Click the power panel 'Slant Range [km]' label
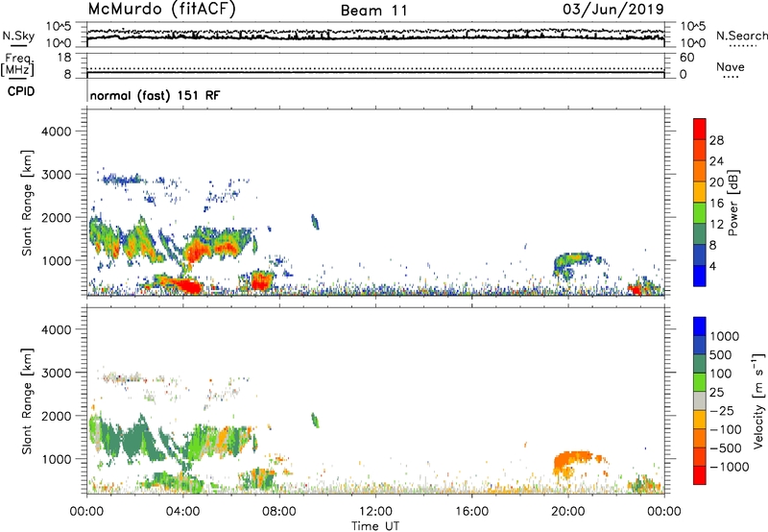 pos(27,203)
